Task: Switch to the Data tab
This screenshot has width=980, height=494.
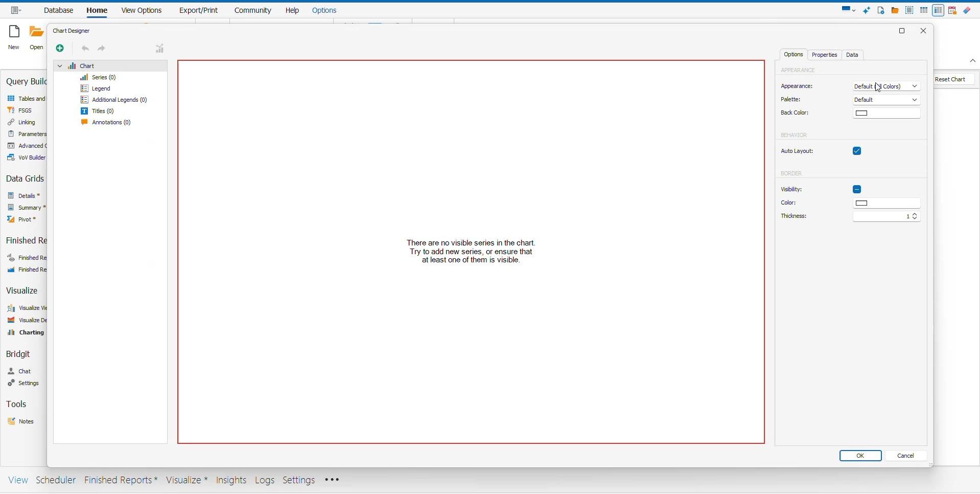Action: point(853,55)
